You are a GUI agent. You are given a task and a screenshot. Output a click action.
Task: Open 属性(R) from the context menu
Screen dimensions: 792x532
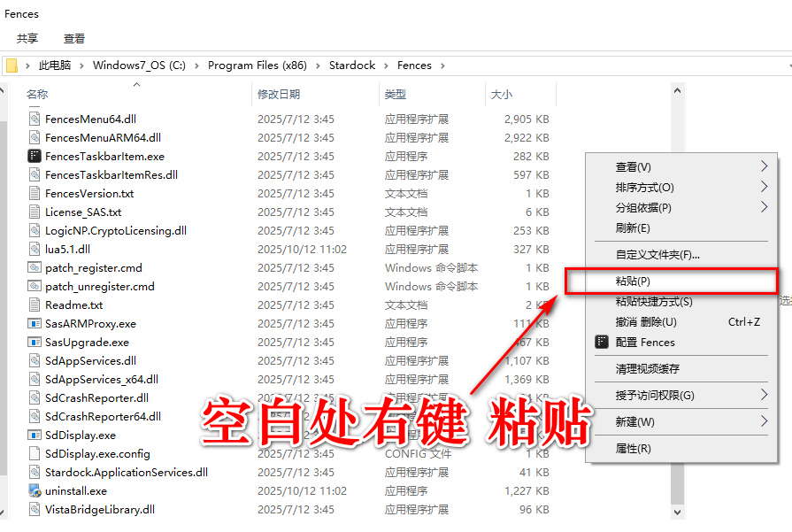coord(681,448)
